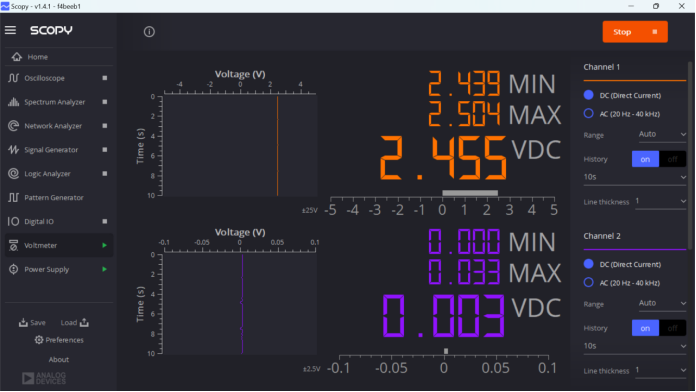Viewport: 696px width, 392px height.
Task: Click the info icon in header
Action: 149,32
